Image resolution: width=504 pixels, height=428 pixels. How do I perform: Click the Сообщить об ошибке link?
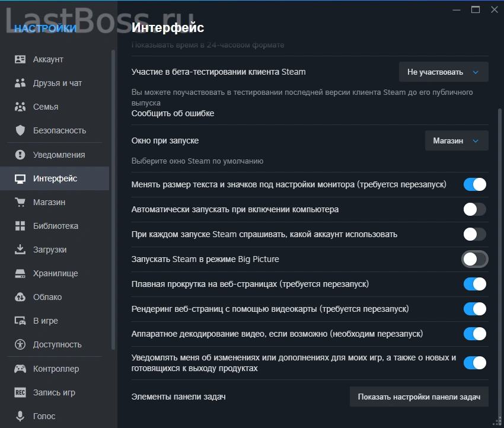pyautogui.click(x=173, y=113)
